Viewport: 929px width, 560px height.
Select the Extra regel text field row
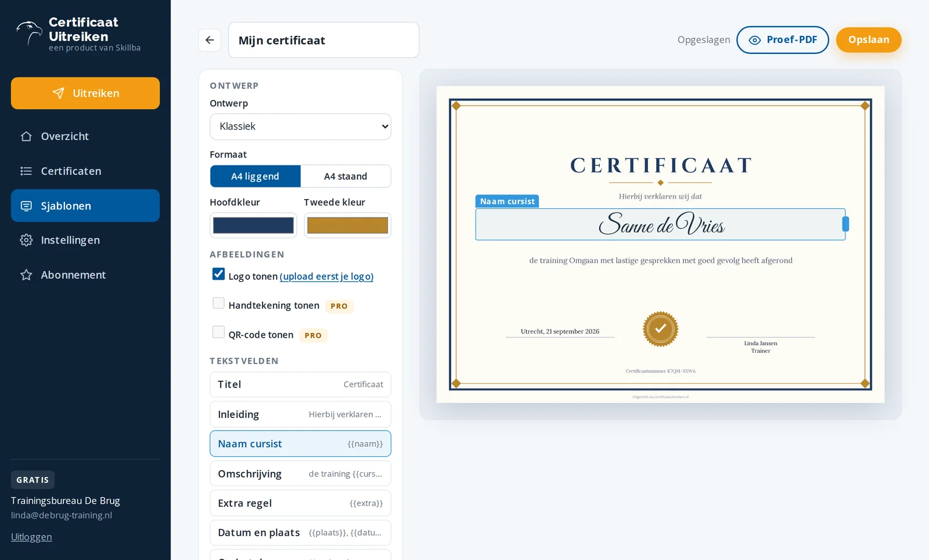(300, 503)
